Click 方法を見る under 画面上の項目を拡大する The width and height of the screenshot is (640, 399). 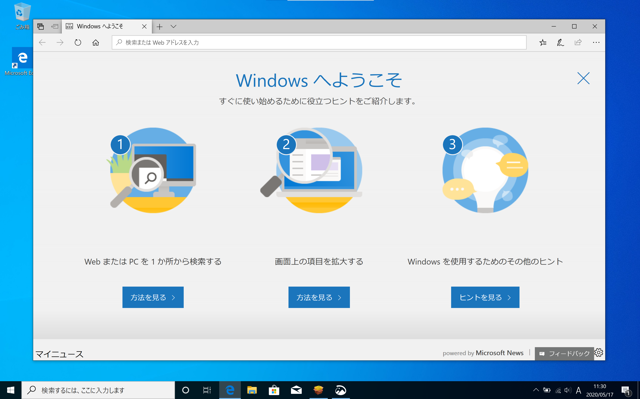[319, 297]
